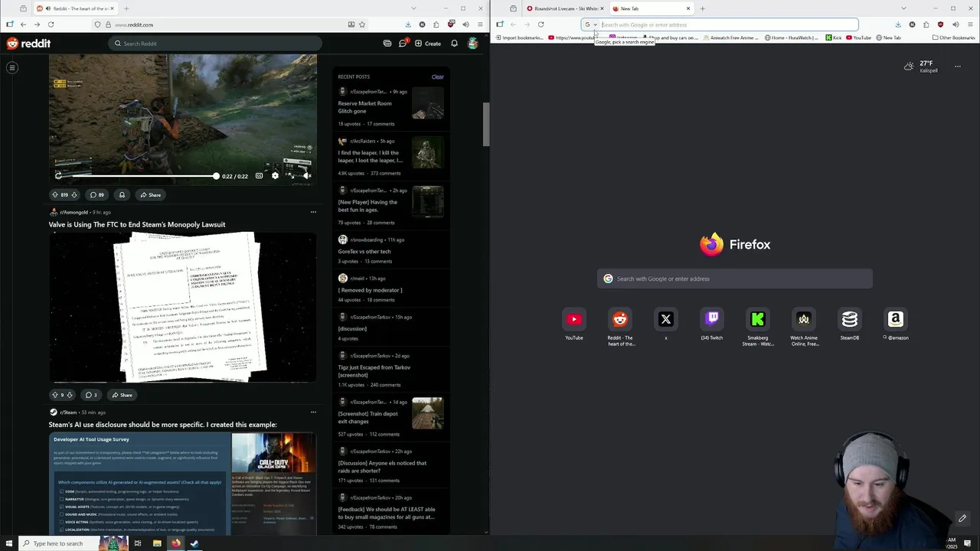Open downloads in left Firefox window
This screenshot has width=980, height=551.
(x=408, y=24)
